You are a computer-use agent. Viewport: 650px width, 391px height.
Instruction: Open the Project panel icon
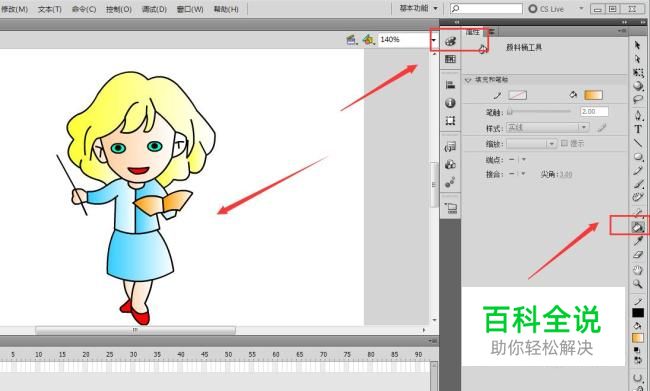(x=451, y=208)
